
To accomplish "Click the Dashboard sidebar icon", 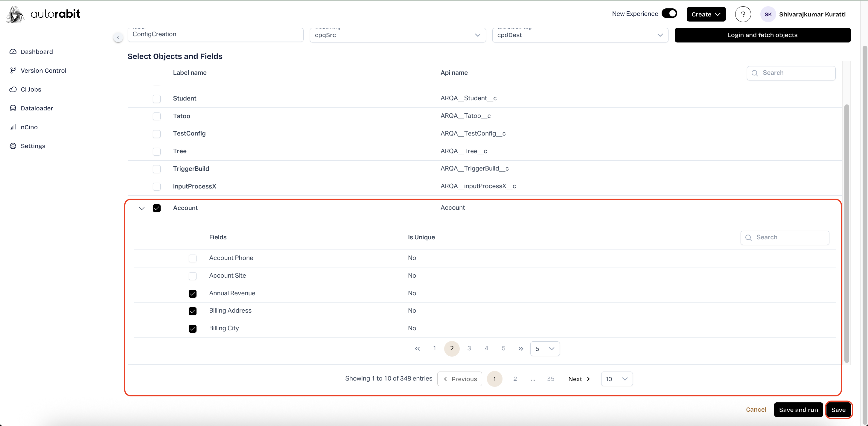I will tap(13, 51).
